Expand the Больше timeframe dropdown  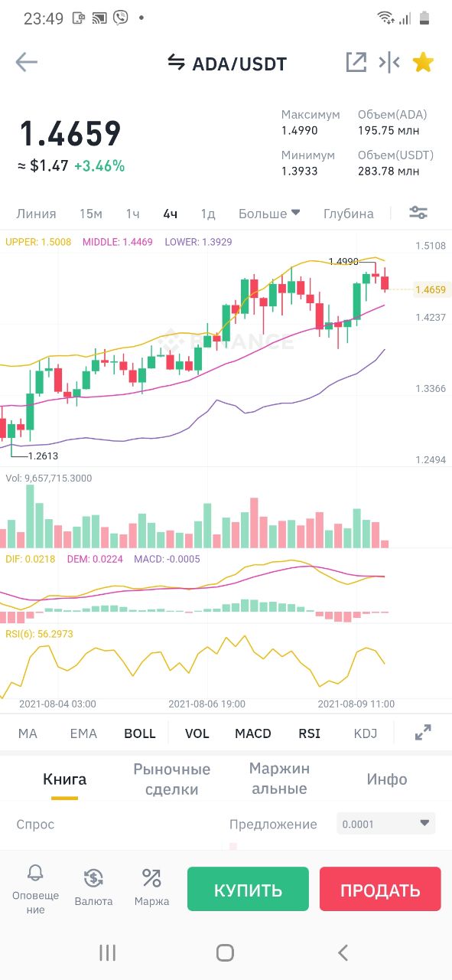[269, 214]
